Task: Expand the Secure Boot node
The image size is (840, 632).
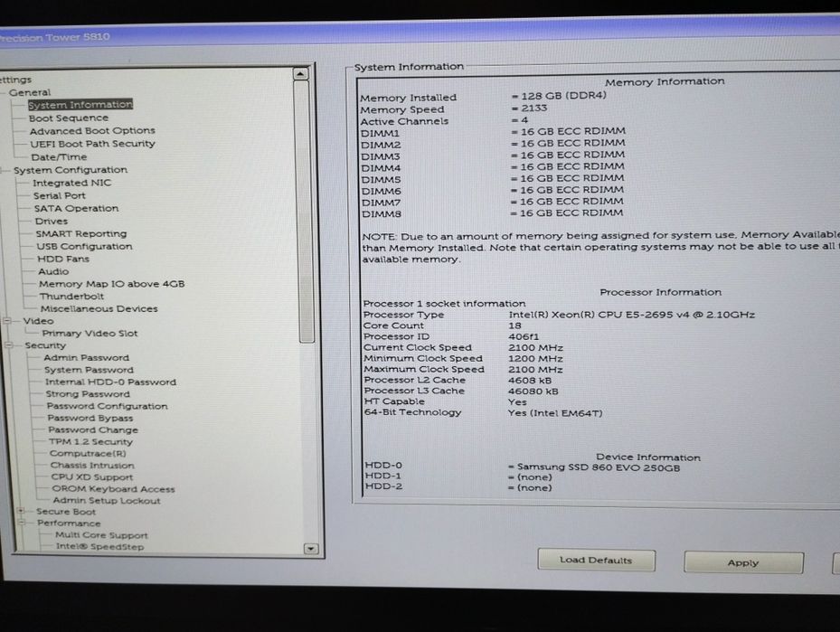Action: coord(22,512)
